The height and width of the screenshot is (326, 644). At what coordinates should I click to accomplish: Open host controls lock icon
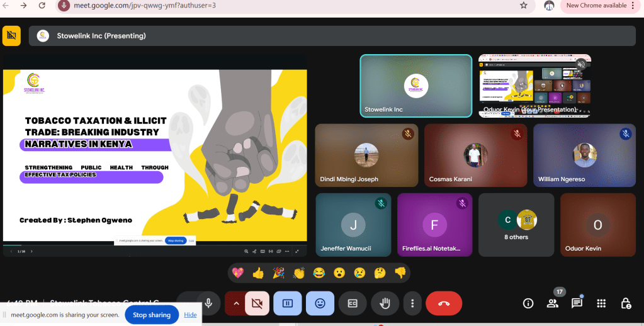[626, 303]
